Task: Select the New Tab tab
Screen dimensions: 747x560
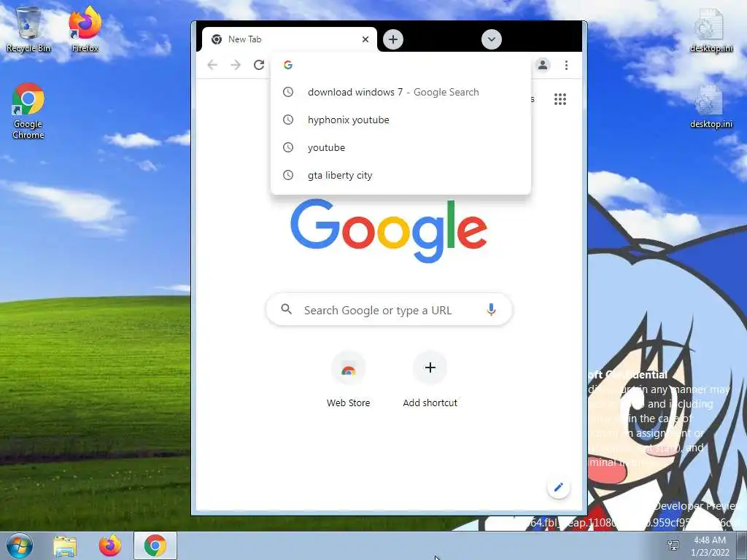Action: [289, 39]
